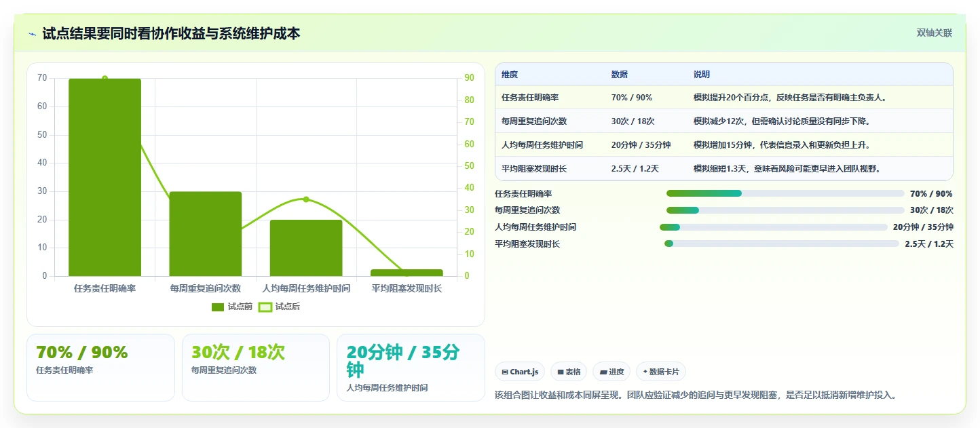Click the 平均阻塞发现时长 progress bar
This screenshot has height=428, width=980.
pyautogui.click(x=782, y=244)
